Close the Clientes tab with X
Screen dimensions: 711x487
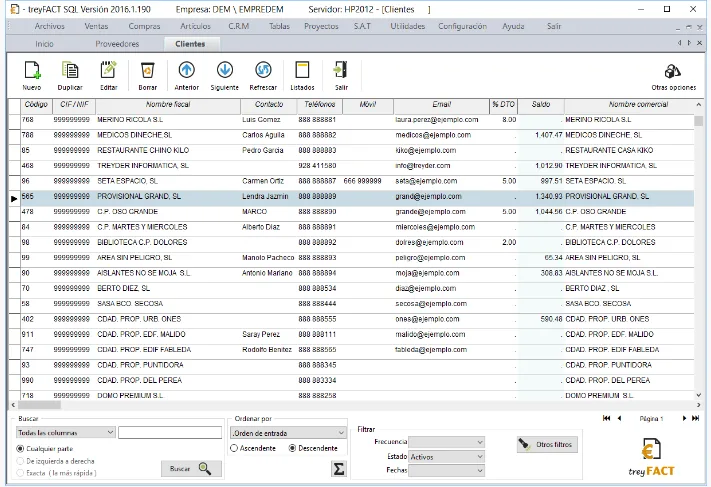click(700, 43)
